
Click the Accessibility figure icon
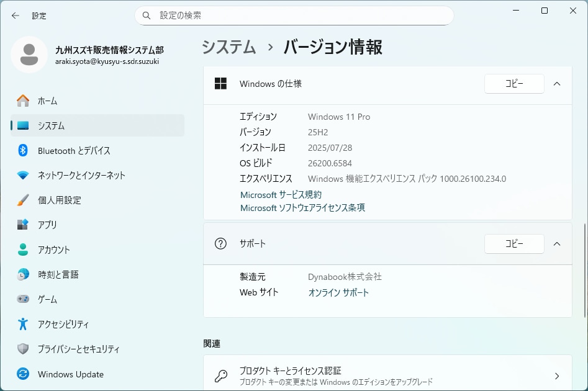23,324
